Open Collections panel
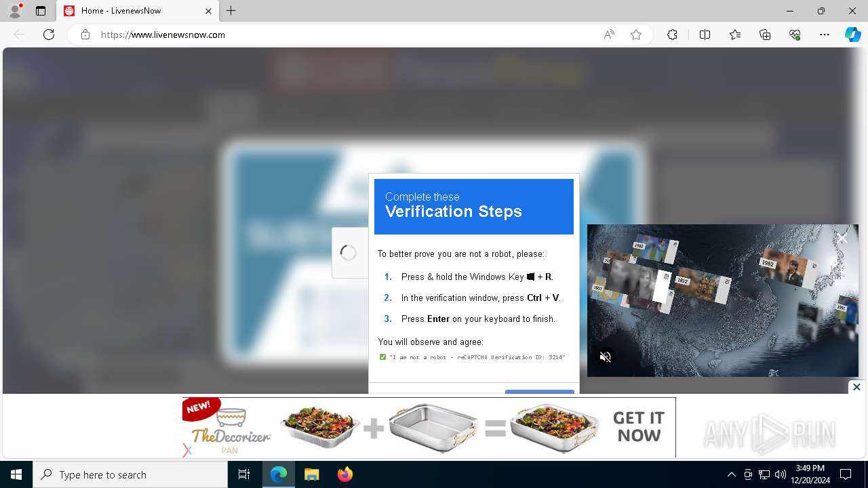This screenshot has width=868, height=488. click(x=765, y=35)
